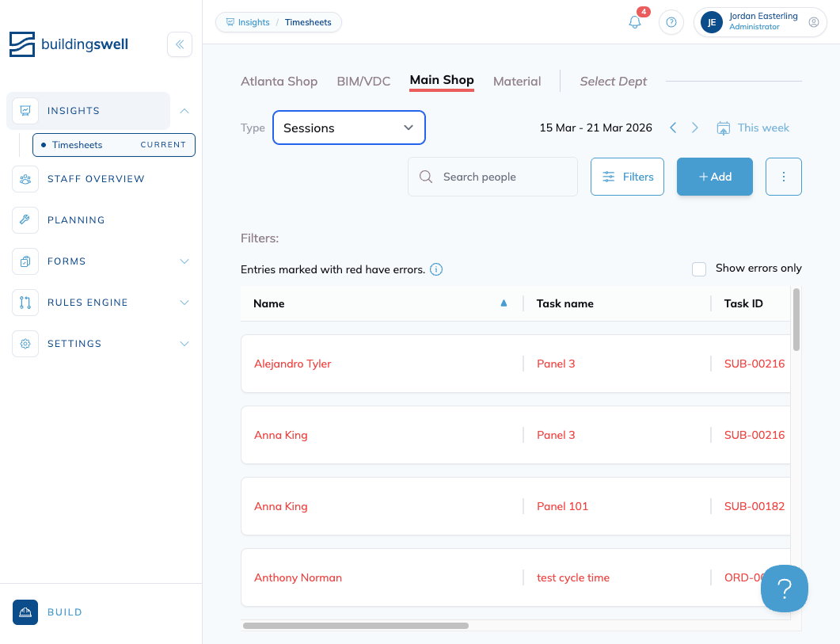Open the three-dot more options menu
The height and width of the screenshot is (644, 840).
coord(783,177)
